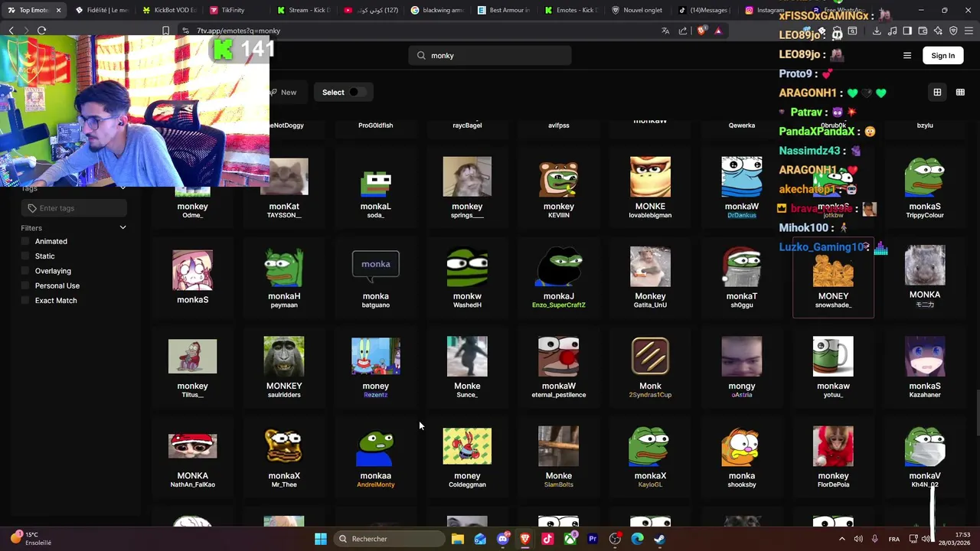Switch to compact grid view
This screenshot has height=551, width=980.
[x=960, y=92]
